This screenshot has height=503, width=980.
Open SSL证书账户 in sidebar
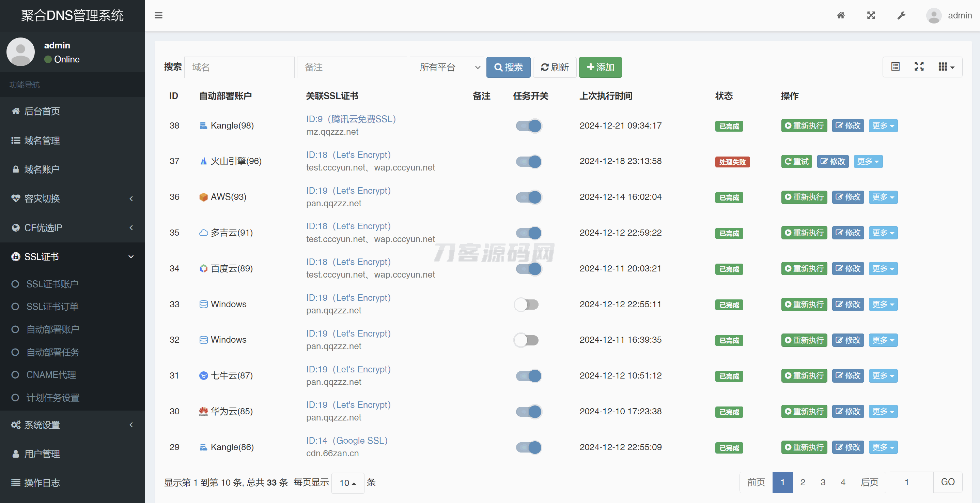52,284
